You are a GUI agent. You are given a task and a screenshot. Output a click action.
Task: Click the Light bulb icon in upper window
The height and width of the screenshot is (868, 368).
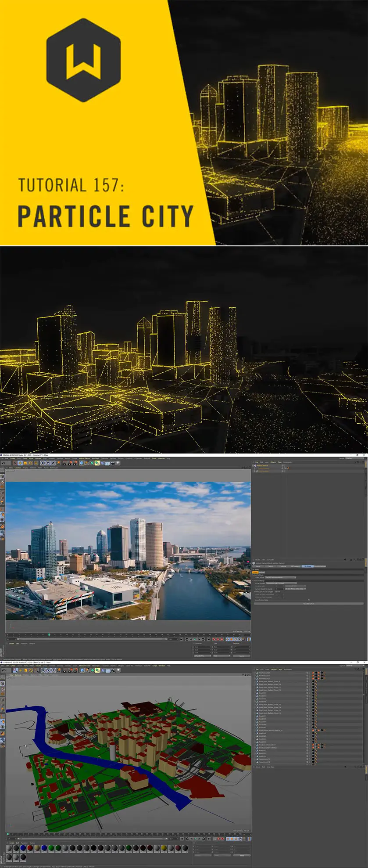pos(118,463)
